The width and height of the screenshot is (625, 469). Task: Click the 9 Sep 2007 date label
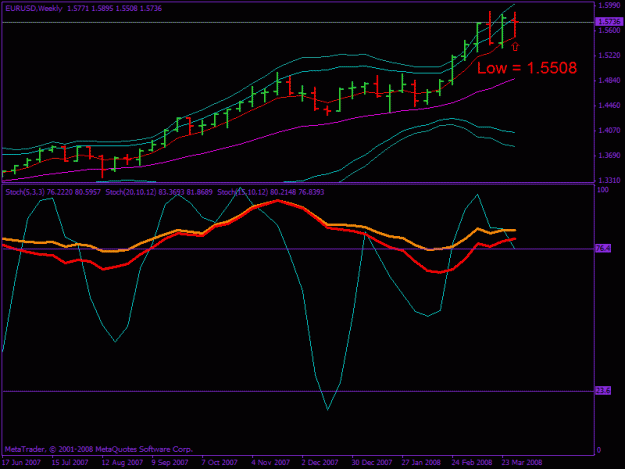(170, 463)
